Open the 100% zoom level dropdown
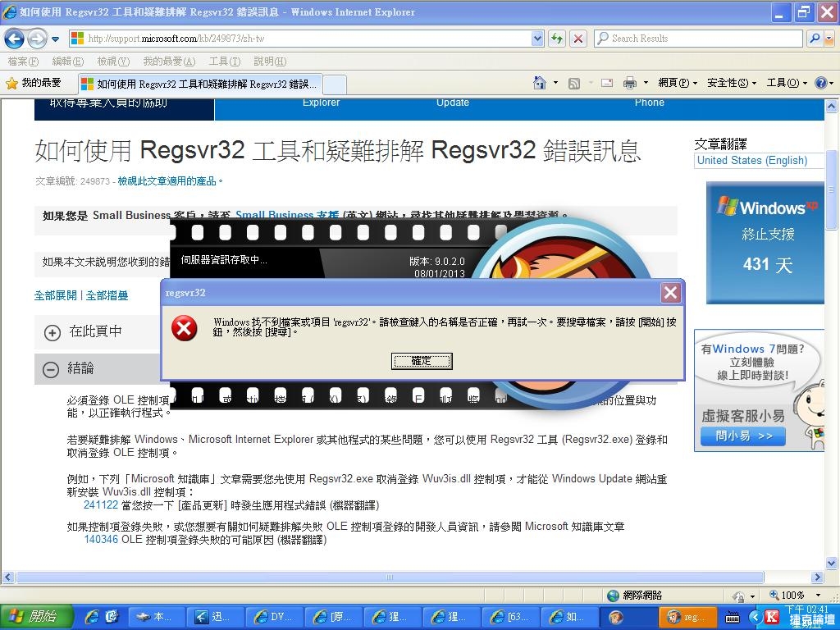Screen dimensions: 840x630 (x=818, y=595)
